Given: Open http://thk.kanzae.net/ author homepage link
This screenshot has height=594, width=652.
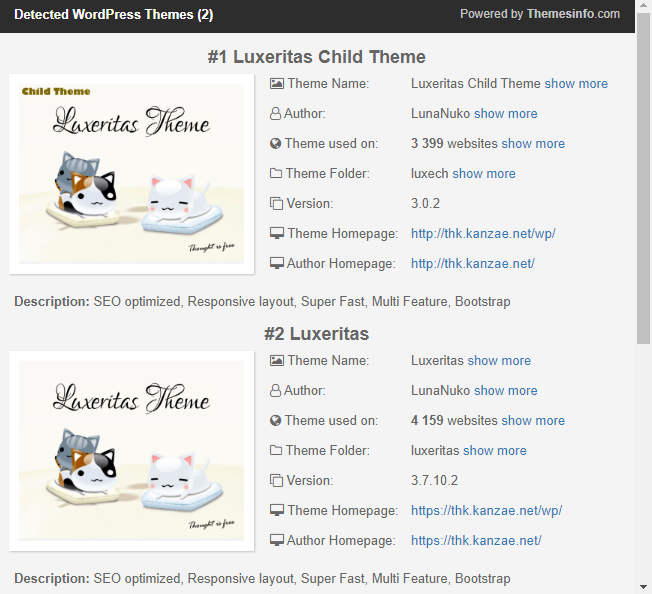Looking at the screenshot, I should (x=472, y=264).
